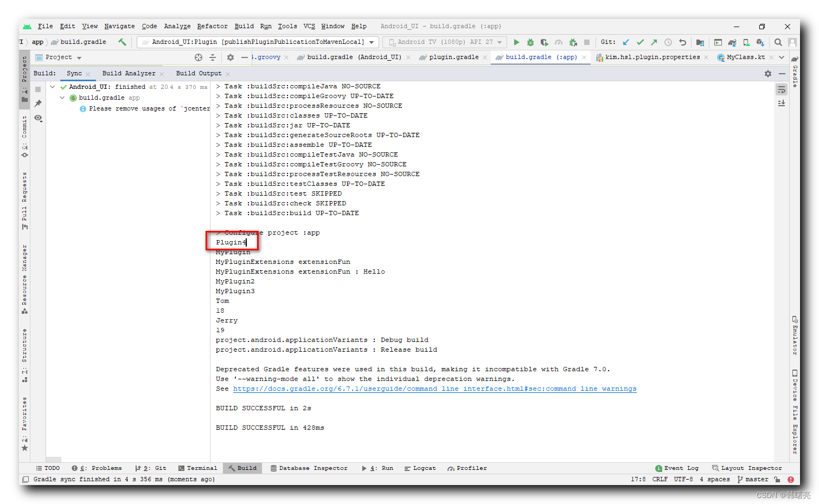Open the AVD Manager icon
The width and height of the screenshot is (819, 504).
pos(746,42)
